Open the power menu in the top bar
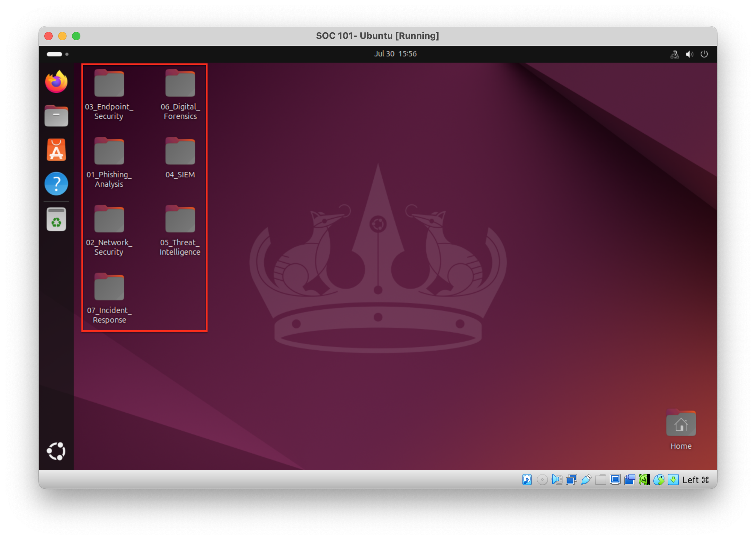This screenshot has height=540, width=756. click(x=704, y=54)
